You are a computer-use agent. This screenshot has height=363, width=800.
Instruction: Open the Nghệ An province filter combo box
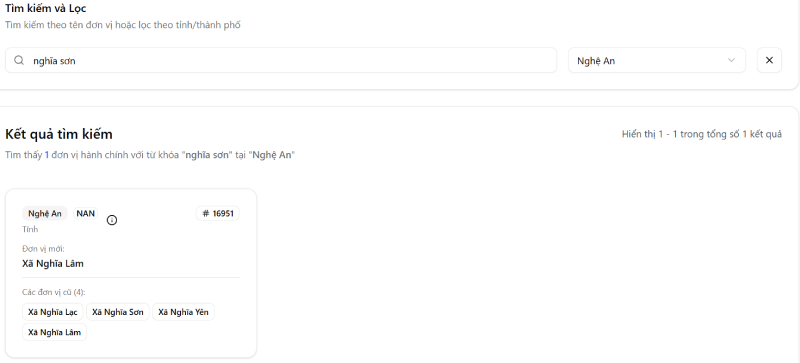pyautogui.click(x=657, y=60)
